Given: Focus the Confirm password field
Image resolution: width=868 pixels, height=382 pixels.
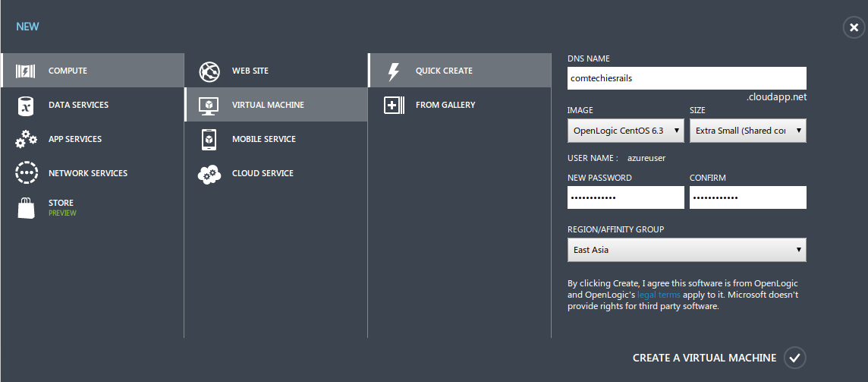Looking at the screenshot, I should point(747,197).
